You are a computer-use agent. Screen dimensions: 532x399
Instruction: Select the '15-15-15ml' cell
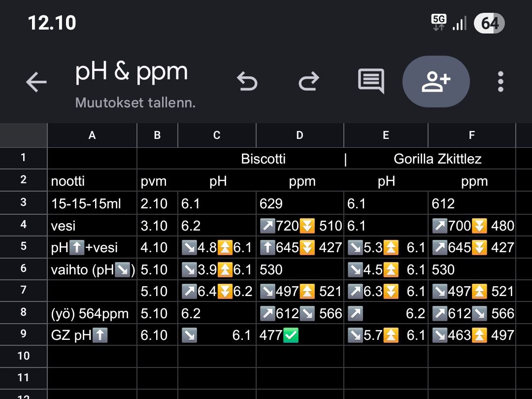coord(92,203)
